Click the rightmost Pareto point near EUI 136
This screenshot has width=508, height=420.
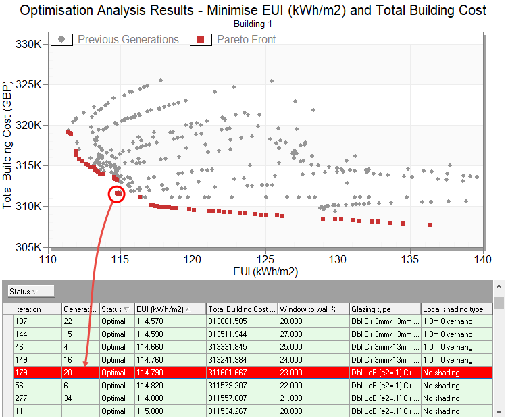430,225
